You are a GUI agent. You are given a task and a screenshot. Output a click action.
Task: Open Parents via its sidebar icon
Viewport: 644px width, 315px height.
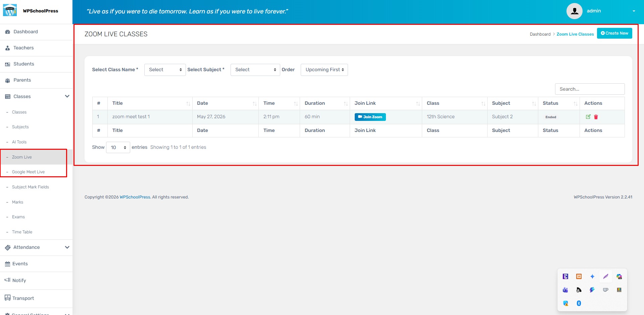click(7, 80)
